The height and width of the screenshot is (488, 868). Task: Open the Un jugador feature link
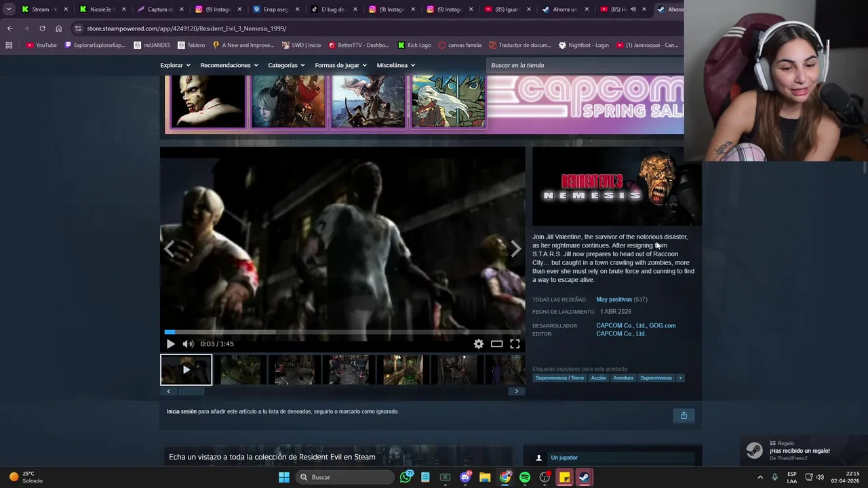click(x=564, y=457)
